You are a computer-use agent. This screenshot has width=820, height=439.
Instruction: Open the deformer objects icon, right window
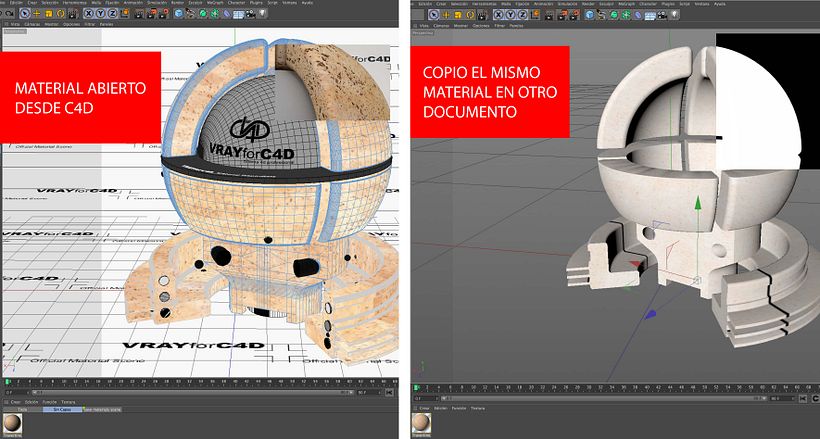(x=638, y=15)
